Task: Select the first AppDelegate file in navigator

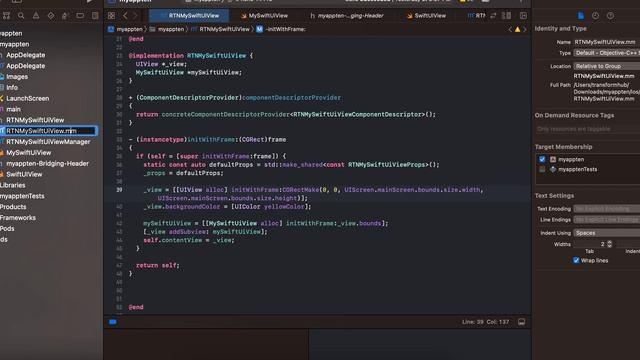Action: click(x=25, y=55)
